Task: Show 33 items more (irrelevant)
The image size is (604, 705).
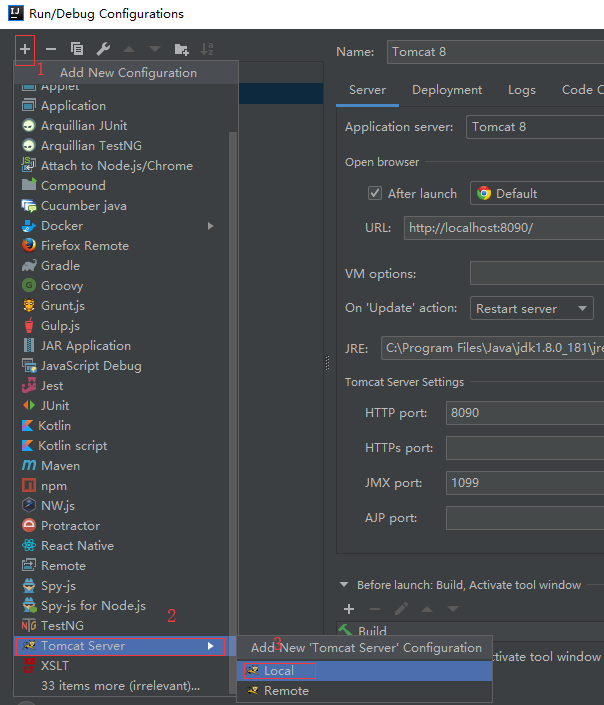Action: [x=121, y=686]
